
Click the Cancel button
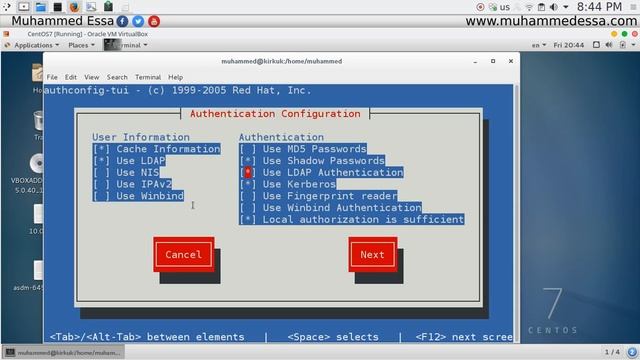tap(184, 255)
